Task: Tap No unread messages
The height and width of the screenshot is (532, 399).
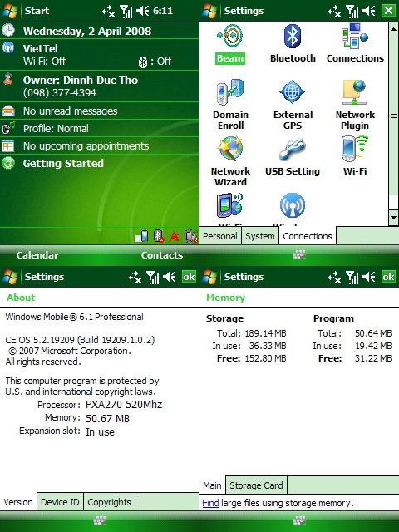Action: [70, 111]
